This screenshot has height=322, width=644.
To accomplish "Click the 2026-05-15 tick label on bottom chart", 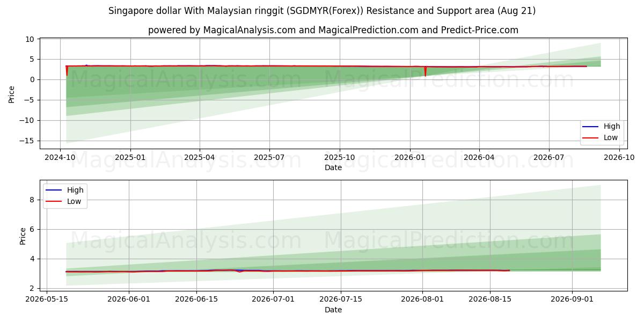I will [x=47, y=299].
